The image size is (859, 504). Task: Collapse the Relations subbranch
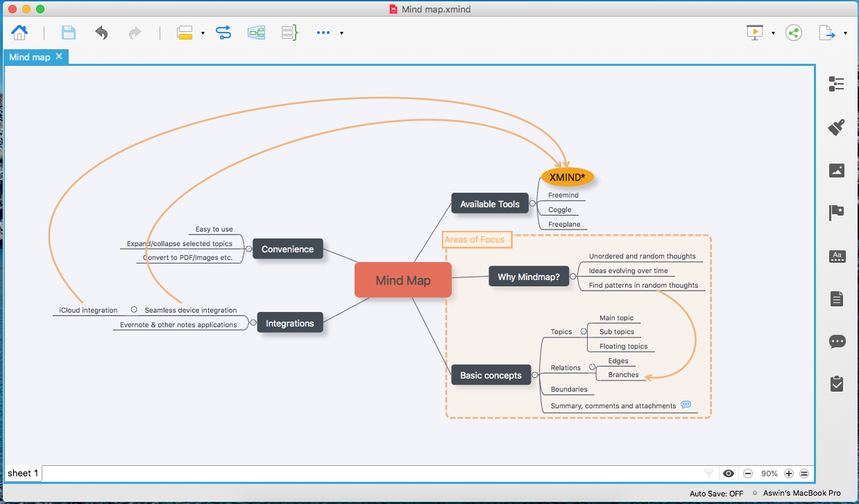pos(592,367)
